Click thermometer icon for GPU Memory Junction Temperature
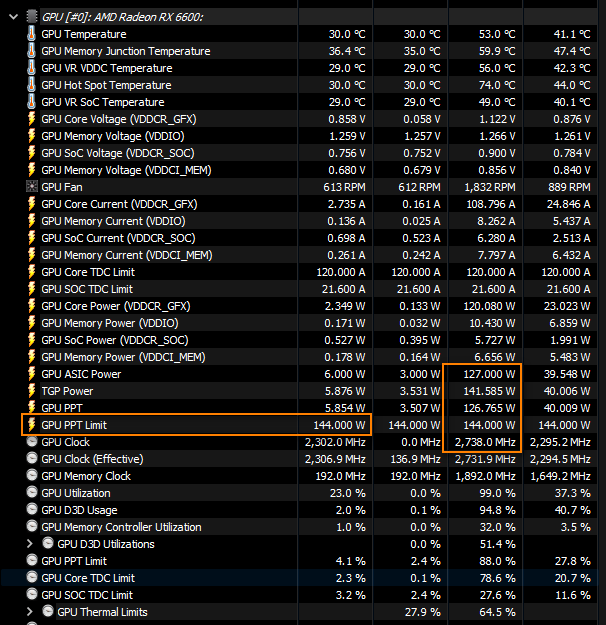The image size is (606, 625). pyautogui.click(x=31, y=51)
